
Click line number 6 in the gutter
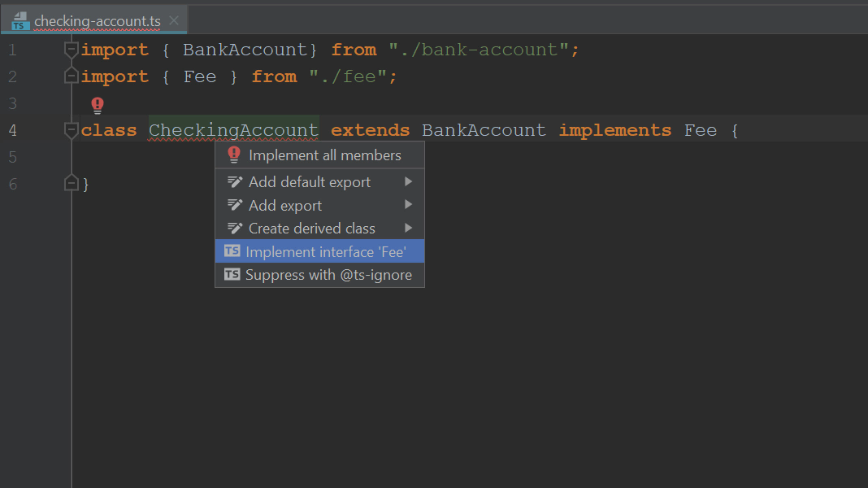coord(13,184)
